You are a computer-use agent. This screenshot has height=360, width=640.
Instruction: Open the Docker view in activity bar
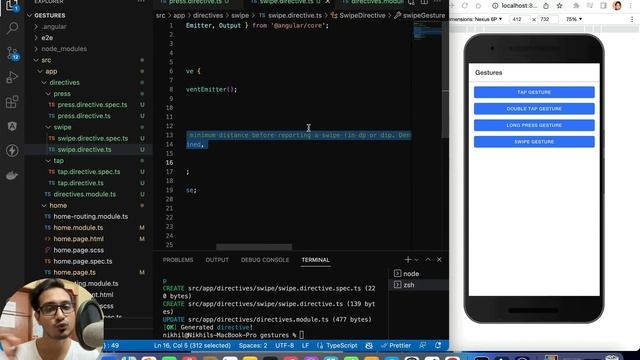12,175
